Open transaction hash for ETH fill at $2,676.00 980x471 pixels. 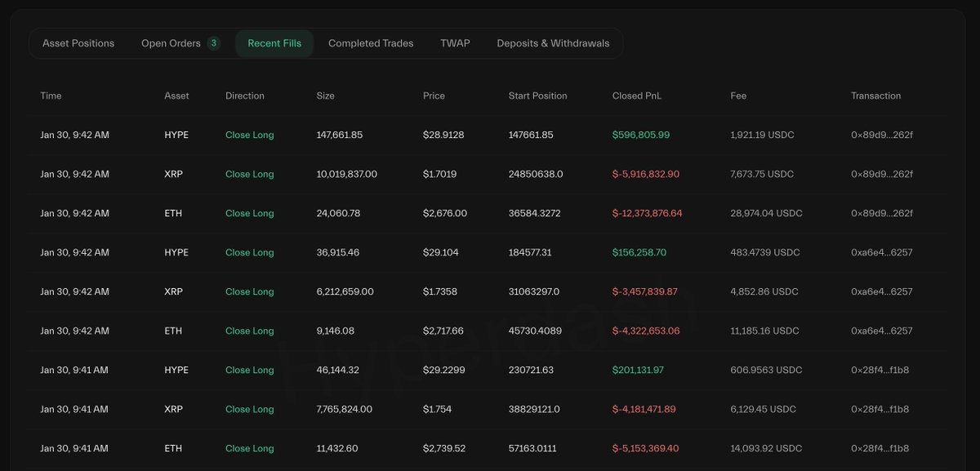(x=881, y=213)
